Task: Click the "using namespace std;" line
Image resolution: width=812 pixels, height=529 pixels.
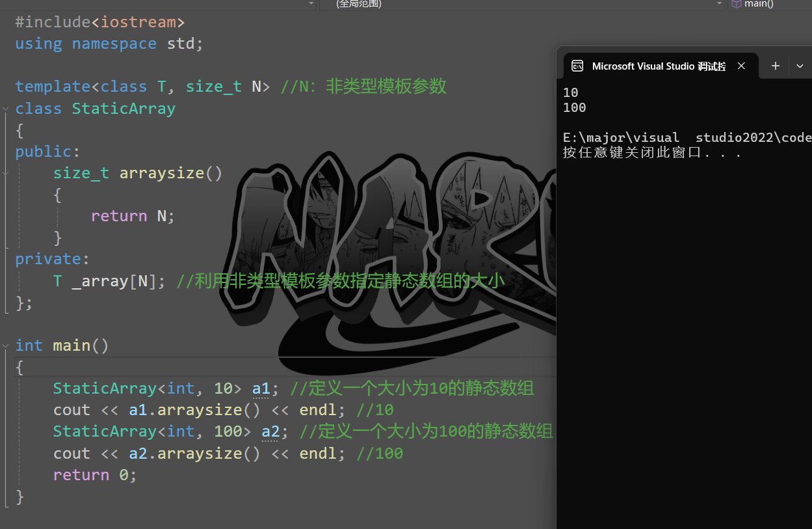Action: [109, 44]
